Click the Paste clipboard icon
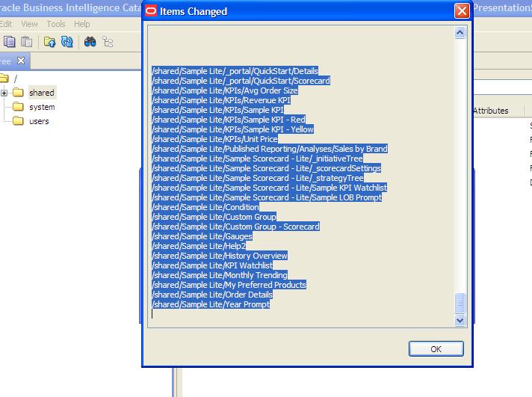 [26, 42]
